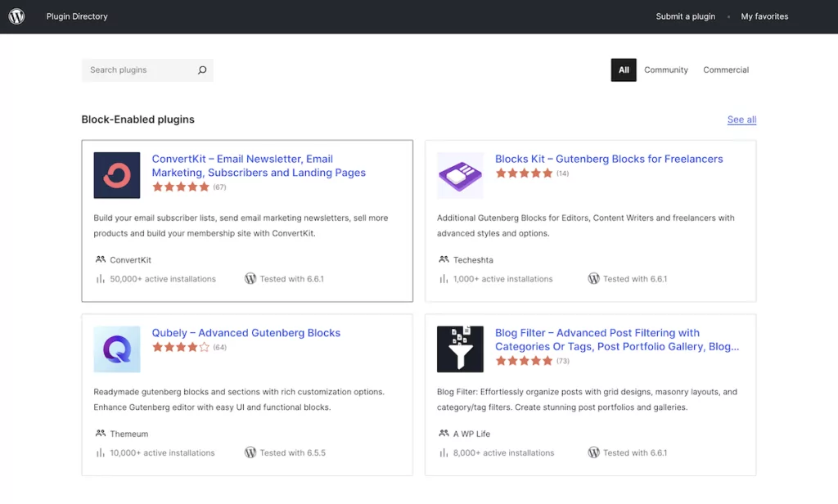Click the ConvertKit description paragraph

(241, 226)
